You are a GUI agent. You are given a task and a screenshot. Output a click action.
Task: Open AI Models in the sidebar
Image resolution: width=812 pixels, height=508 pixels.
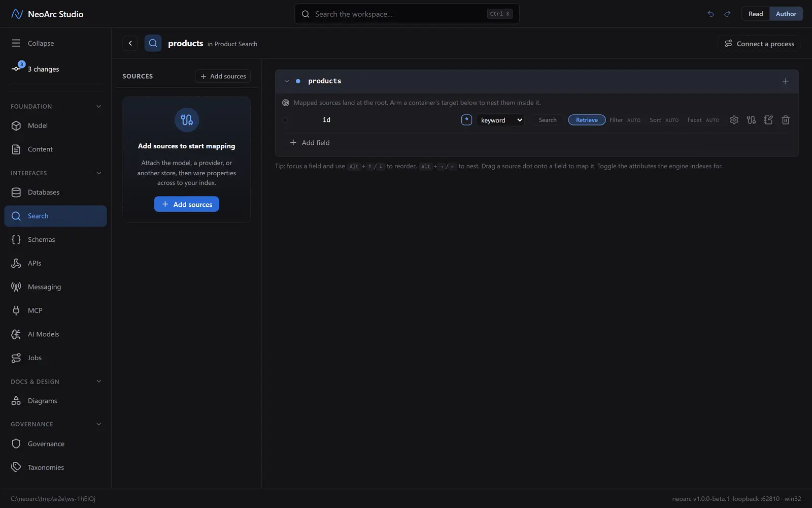point(55,334)
